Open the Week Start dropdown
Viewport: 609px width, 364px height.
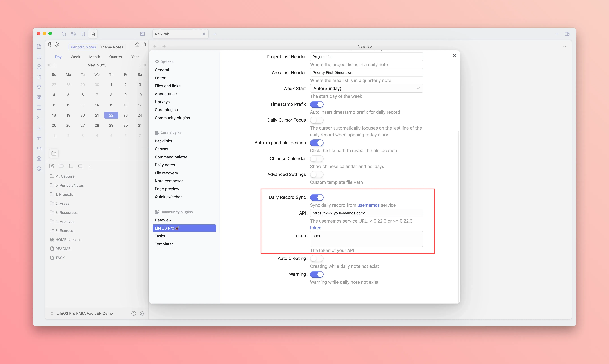coord(366,88)
